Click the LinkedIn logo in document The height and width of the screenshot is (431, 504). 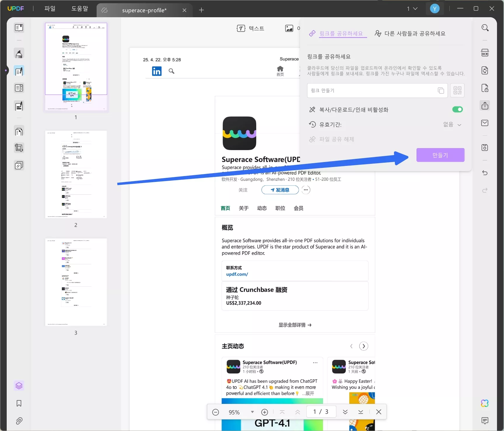[157, 71]
